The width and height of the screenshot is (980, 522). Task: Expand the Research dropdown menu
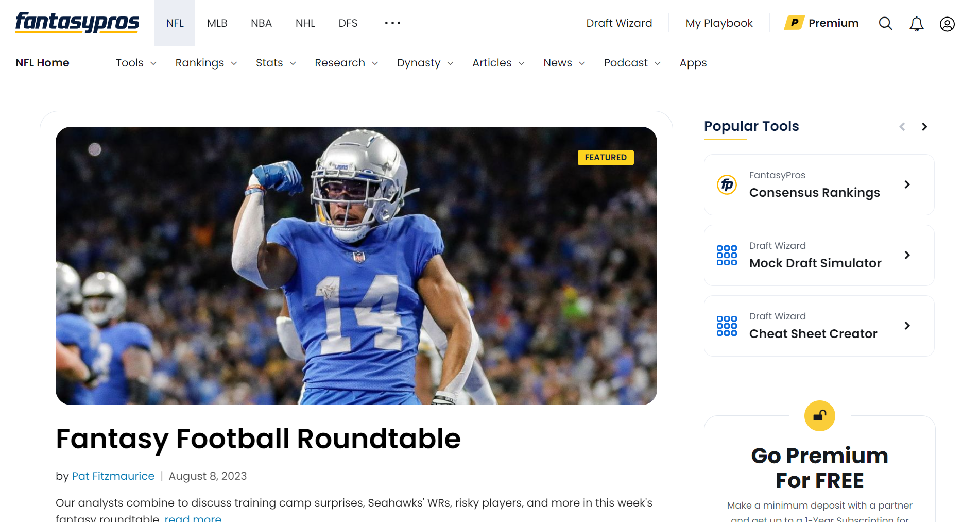click(x=347, y=63)
